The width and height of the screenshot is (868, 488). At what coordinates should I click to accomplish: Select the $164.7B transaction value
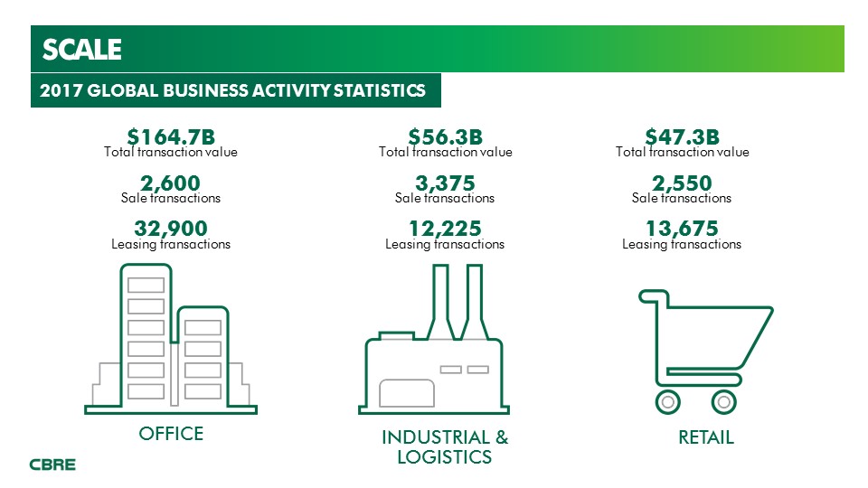tap(171, 136)
